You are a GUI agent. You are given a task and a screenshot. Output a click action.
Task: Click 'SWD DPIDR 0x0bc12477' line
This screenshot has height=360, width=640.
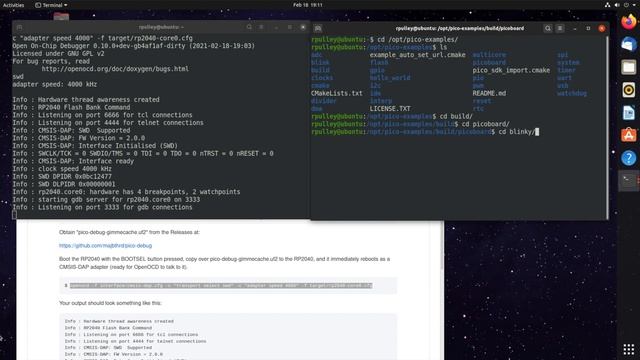[x=62, y=176]
